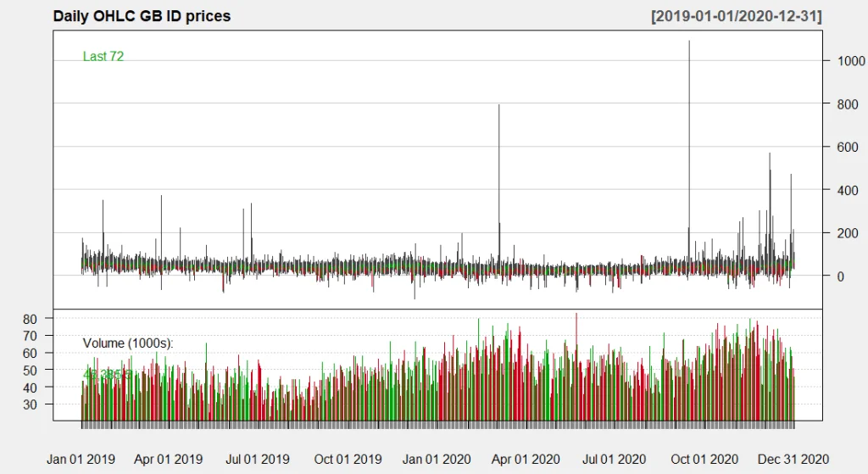Choose the 'Jan 01 2020' date label
This screenshot has height=474, width=868.
(x=437, y=459)
